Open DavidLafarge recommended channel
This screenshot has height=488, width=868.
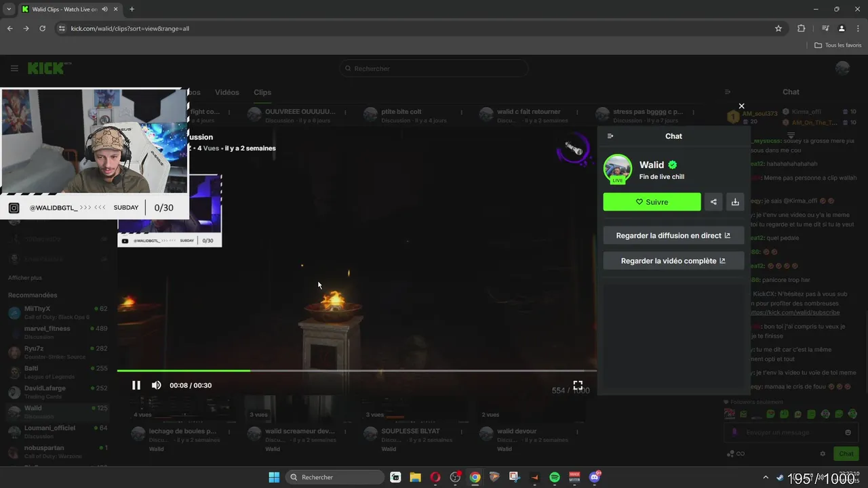[58, 392]
